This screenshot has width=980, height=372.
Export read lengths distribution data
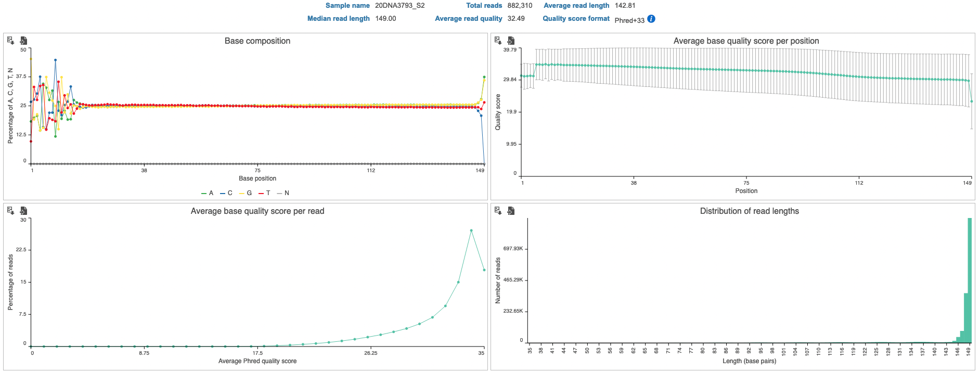511,211
